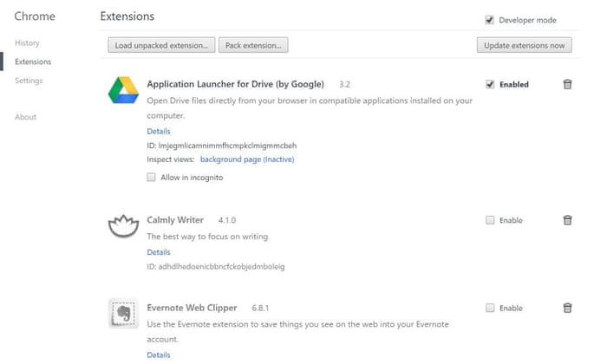Screen dimensions: 607x364
Task: Click the Google Drive extension icon
Action: coord(123,91)
